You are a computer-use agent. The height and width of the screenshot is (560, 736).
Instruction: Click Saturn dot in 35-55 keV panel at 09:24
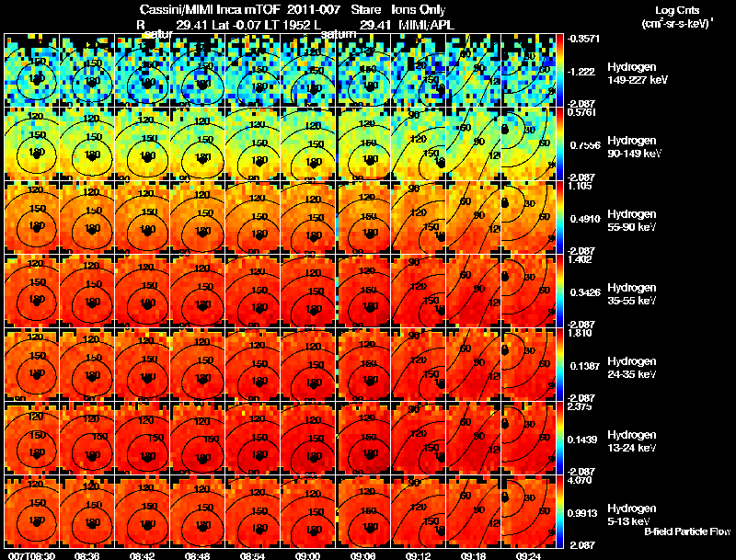pyautogui.click(x=505, y=276)
